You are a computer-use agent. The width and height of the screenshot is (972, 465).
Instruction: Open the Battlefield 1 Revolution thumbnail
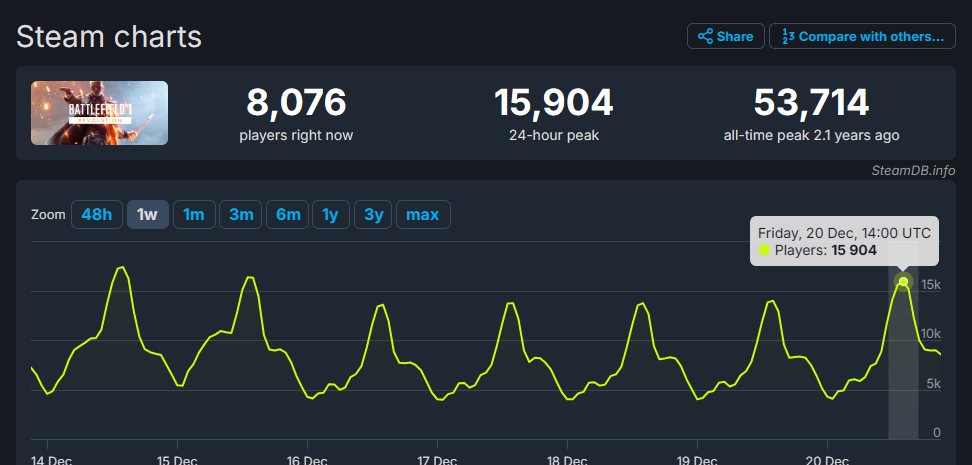pos(99,113)
